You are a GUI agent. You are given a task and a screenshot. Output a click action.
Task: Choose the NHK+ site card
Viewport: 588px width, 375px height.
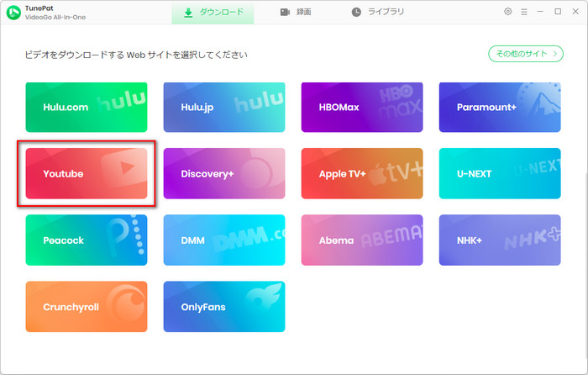500,240
